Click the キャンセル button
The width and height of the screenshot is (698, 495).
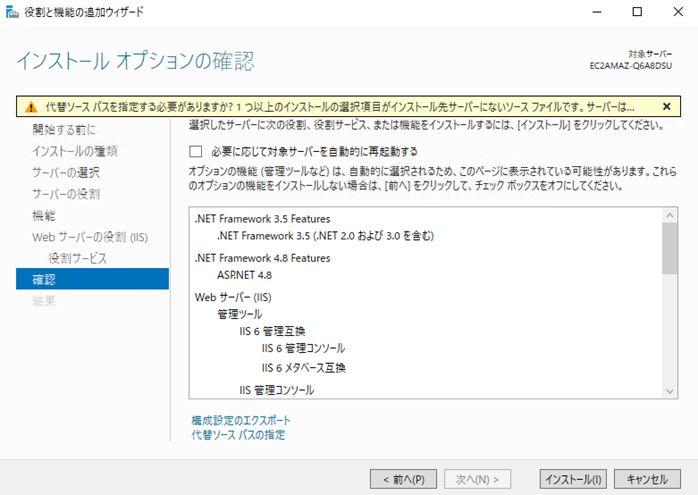[647, 479]
